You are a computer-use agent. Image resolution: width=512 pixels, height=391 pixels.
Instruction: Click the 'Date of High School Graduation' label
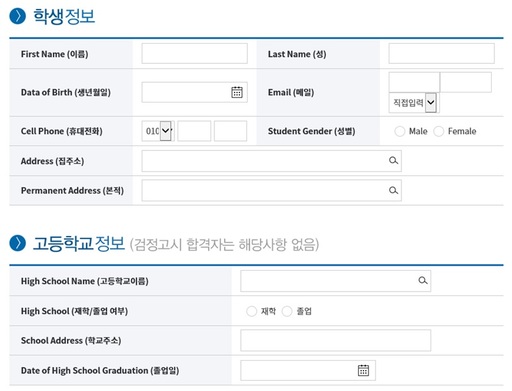click(84, 371)
